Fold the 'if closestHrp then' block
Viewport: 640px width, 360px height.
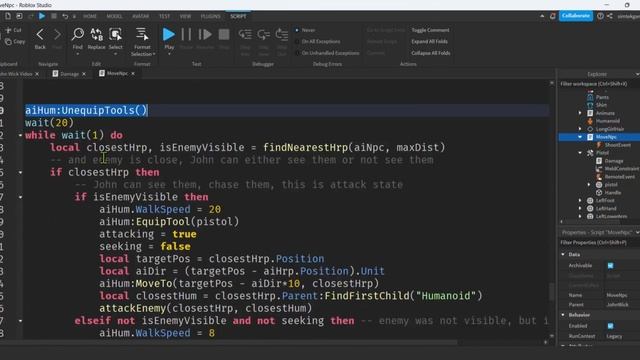[20, 173]
